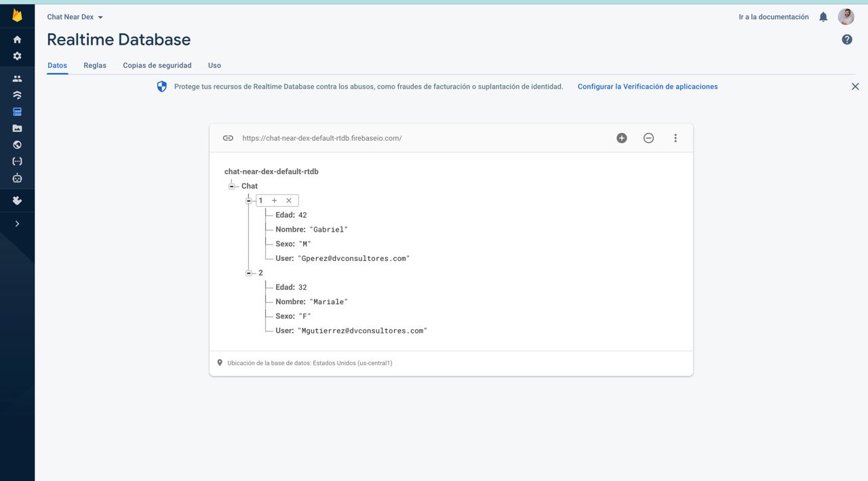Click the database URL field
Screen dimensions: 868x481
tap(322, 138)
